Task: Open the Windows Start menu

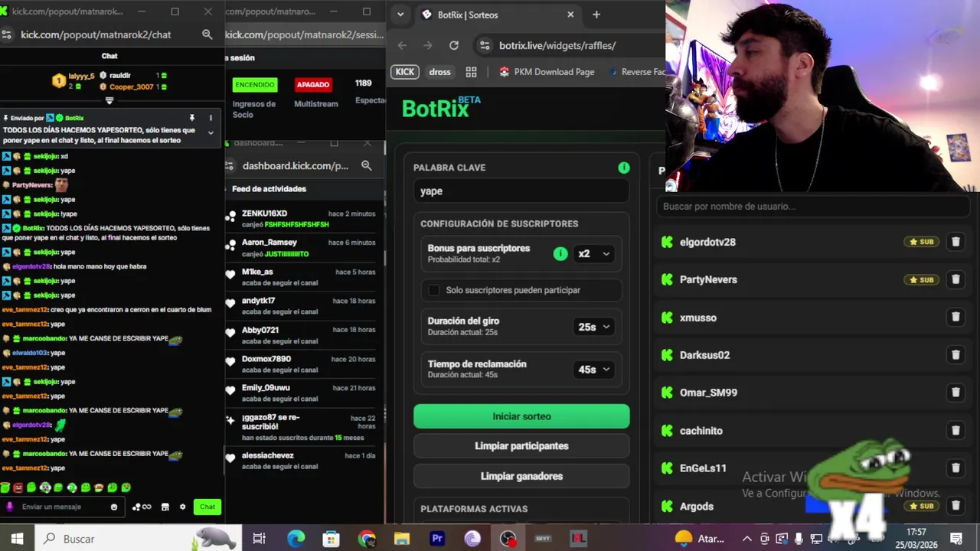Action: 17,539
